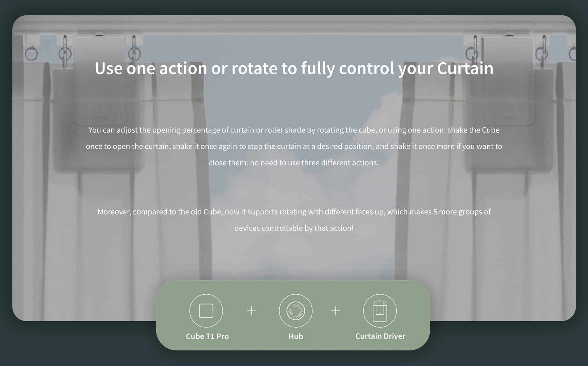Viewport: 588px width, 366px height.
Task: Click the Curtain Driver device icon
Action: (x=380, y=311)
